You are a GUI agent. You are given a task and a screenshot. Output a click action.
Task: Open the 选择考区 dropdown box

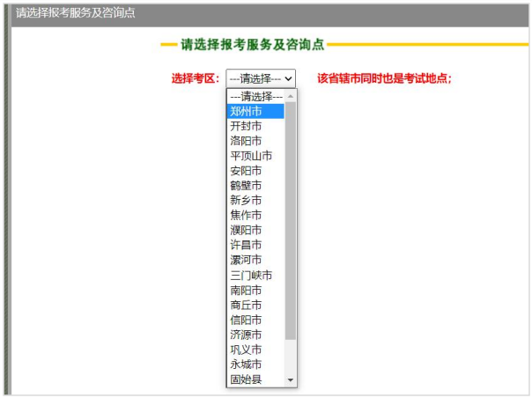pos(261,78)
